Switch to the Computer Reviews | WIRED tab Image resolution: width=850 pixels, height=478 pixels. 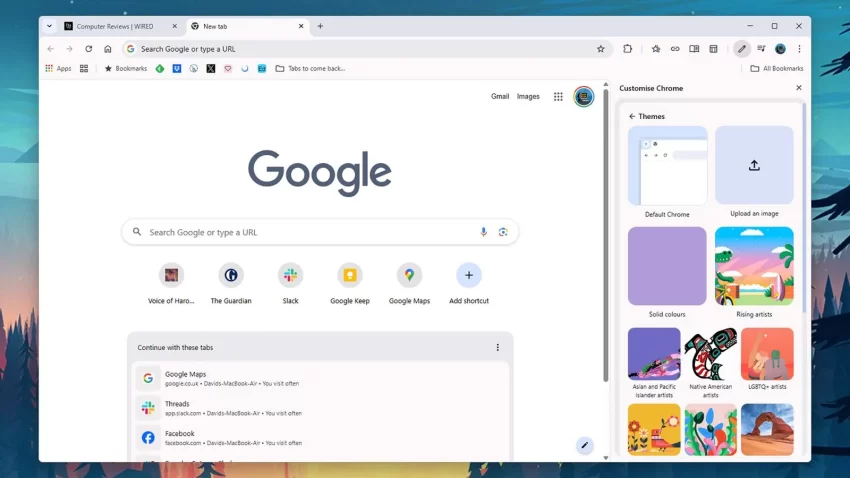coord(120,26)
